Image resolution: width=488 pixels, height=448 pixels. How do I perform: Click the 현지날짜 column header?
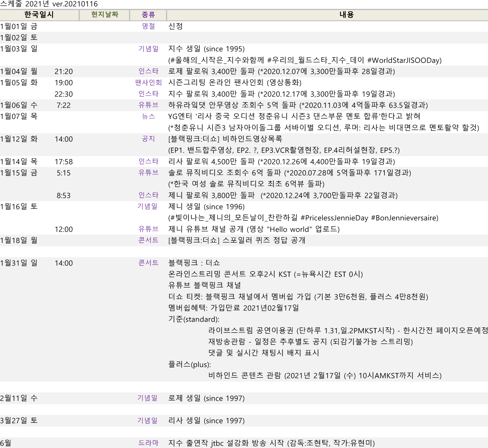[105, 15]
